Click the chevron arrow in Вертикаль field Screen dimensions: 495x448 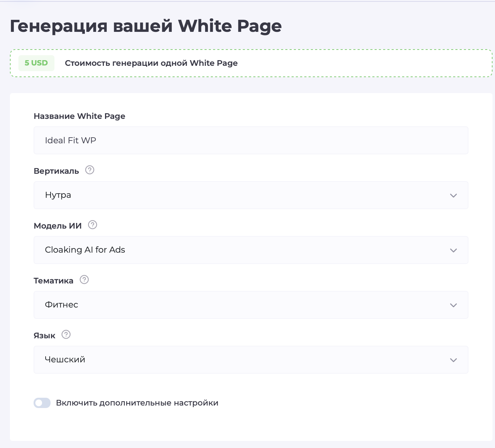click(453, 196)
